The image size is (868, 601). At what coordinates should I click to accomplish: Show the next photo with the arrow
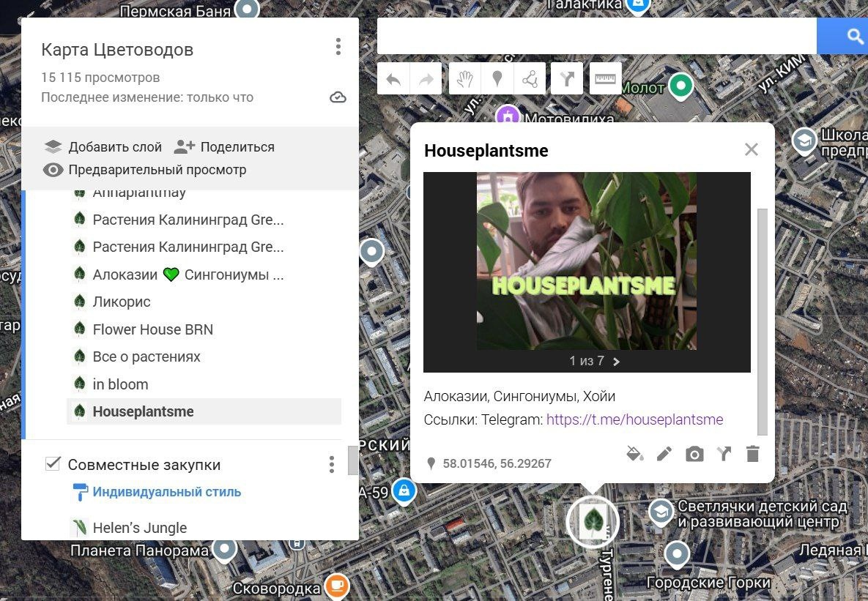click(616, 362)
